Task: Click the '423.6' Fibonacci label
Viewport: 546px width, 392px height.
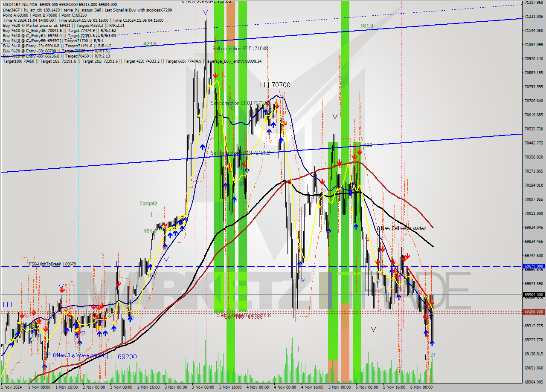Action: (x=150, y=43)
